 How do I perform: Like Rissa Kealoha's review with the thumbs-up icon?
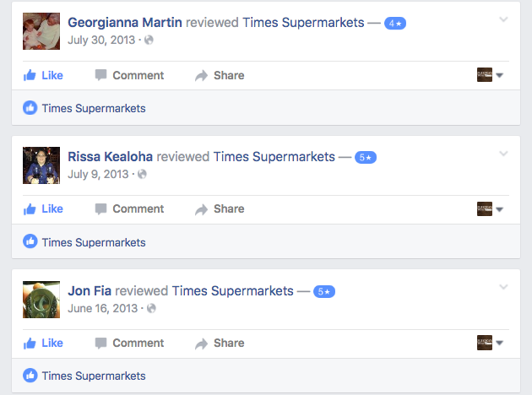coord(43,208)
